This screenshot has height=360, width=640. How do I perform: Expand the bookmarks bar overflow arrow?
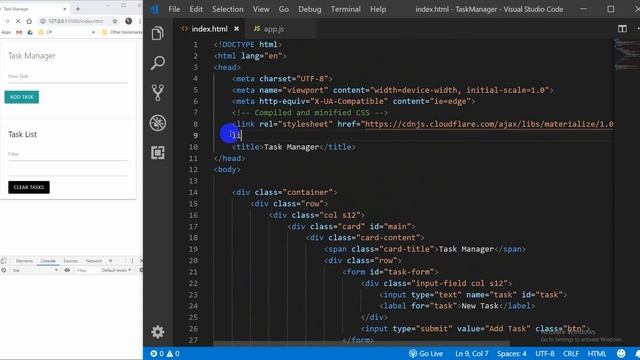(93, 32)
